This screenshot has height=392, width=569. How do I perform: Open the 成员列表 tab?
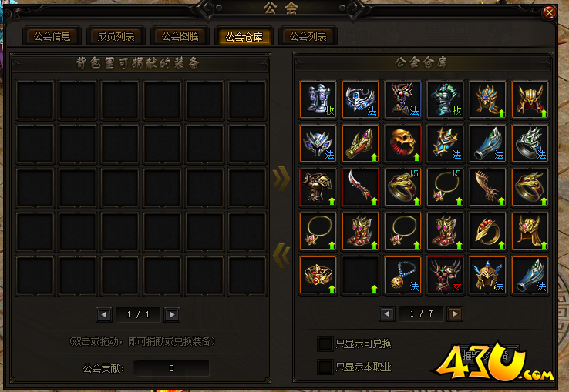click(x=116, y=36)
